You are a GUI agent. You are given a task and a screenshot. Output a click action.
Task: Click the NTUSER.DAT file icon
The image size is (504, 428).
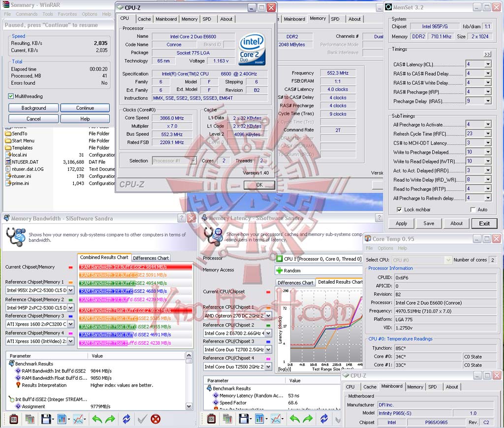[8, 162]
